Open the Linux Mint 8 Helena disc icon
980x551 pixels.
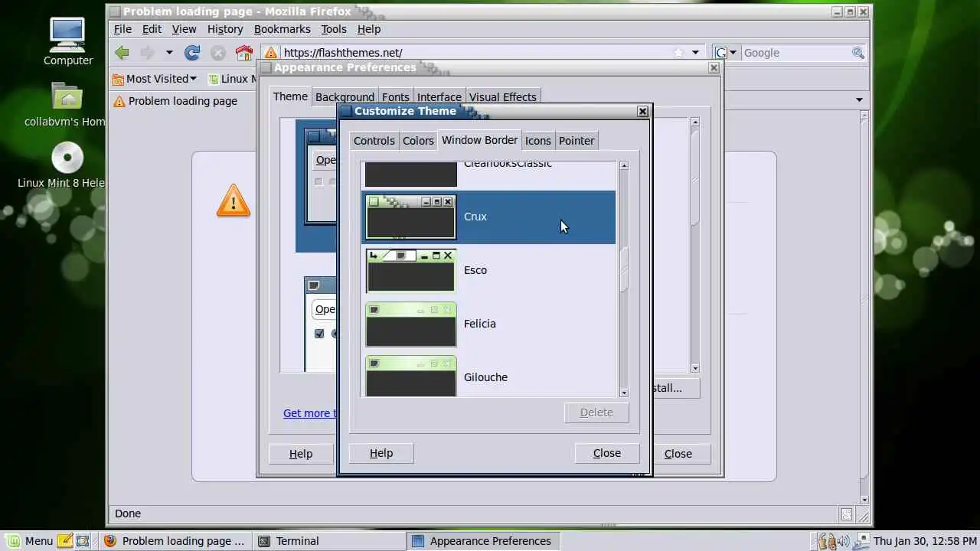(x=67, y=158)
